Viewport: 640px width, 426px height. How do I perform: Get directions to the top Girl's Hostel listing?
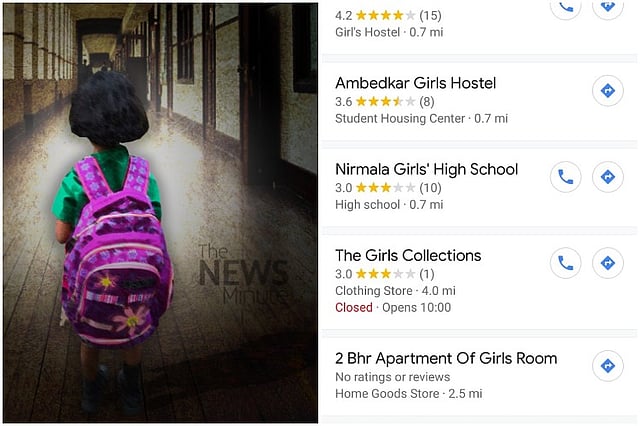point(608,7)
